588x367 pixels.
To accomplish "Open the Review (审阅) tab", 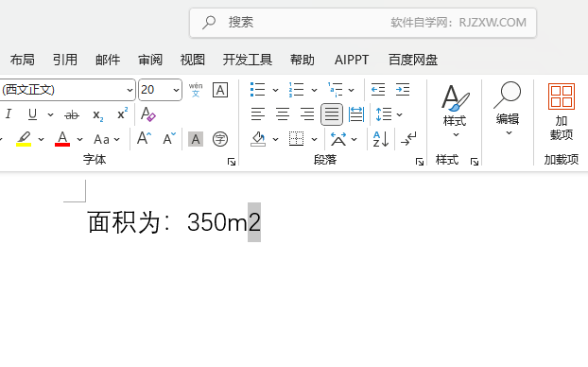I will pos(150,60).
